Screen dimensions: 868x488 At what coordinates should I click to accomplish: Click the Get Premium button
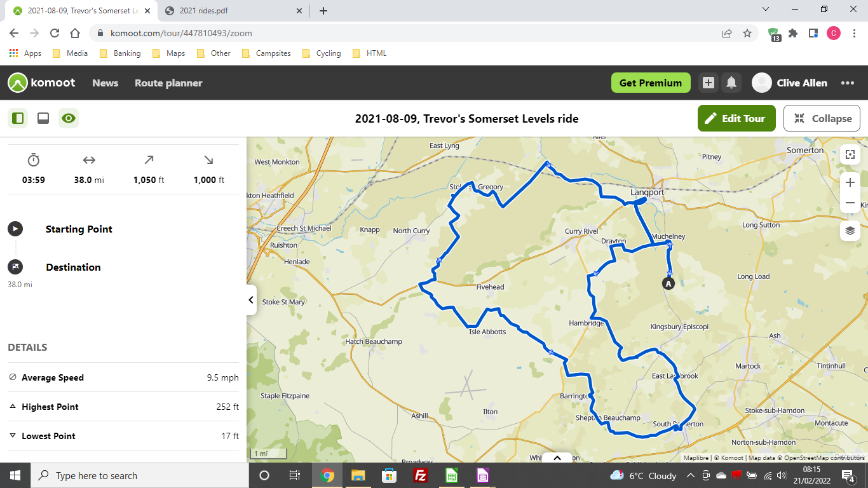(651, 83)
